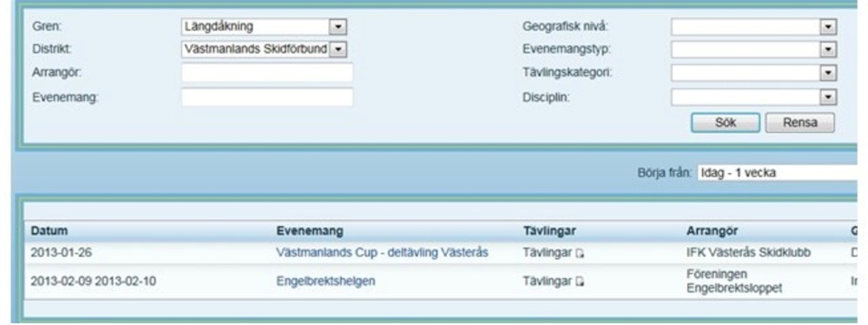Click Tävlingar link in the 2013-01-26 row
Image resolution: width=868 pixels, height=325 pixels.
547,253
